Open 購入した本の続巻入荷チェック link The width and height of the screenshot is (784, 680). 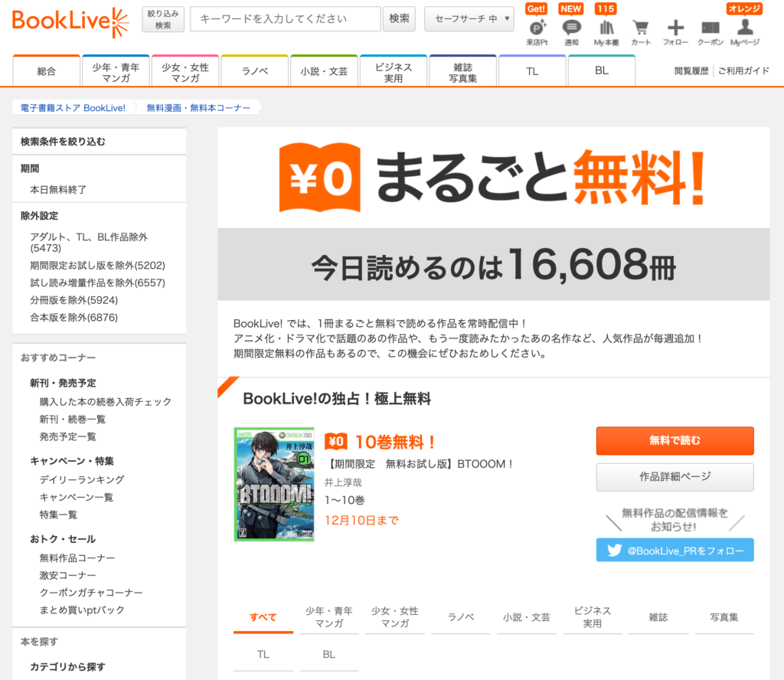coord(106,401)
